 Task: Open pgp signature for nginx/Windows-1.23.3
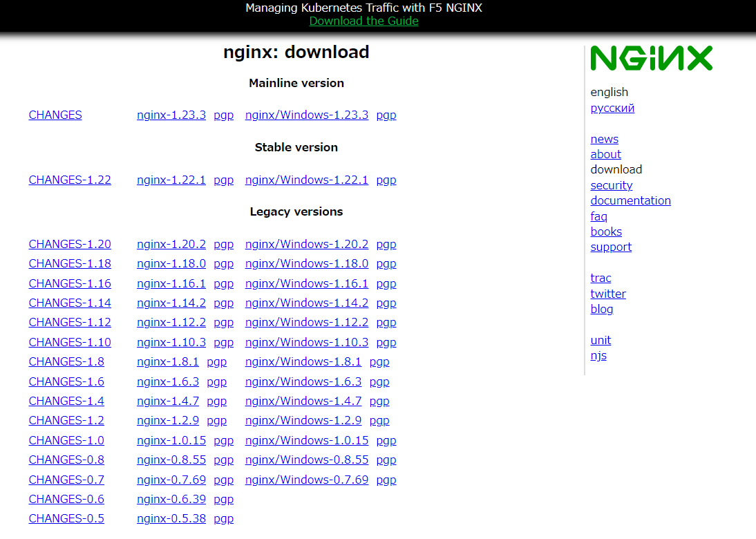386,115
